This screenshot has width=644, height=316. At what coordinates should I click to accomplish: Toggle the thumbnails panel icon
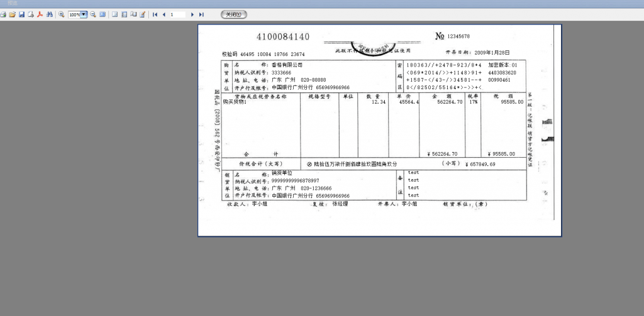(x=133, y=14)
